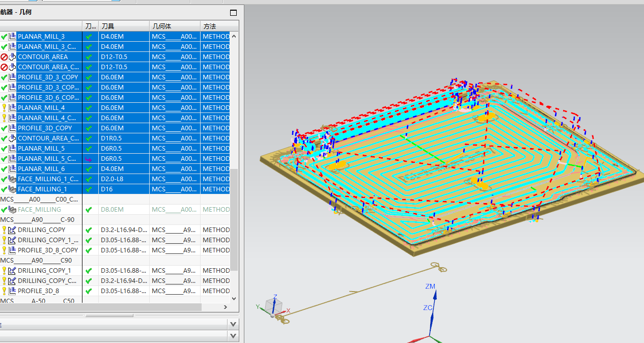Select the MCS_____A90_____C-90 group row
The height and width of the screenshot is (343, 644).
point(37,220)
